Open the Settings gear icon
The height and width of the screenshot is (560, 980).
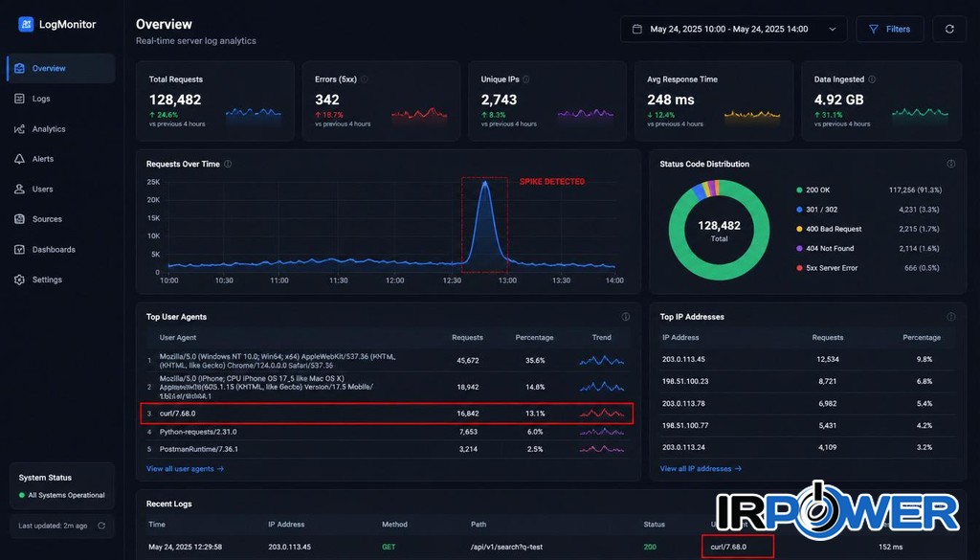pyautogui.click(x=19, y=280)
